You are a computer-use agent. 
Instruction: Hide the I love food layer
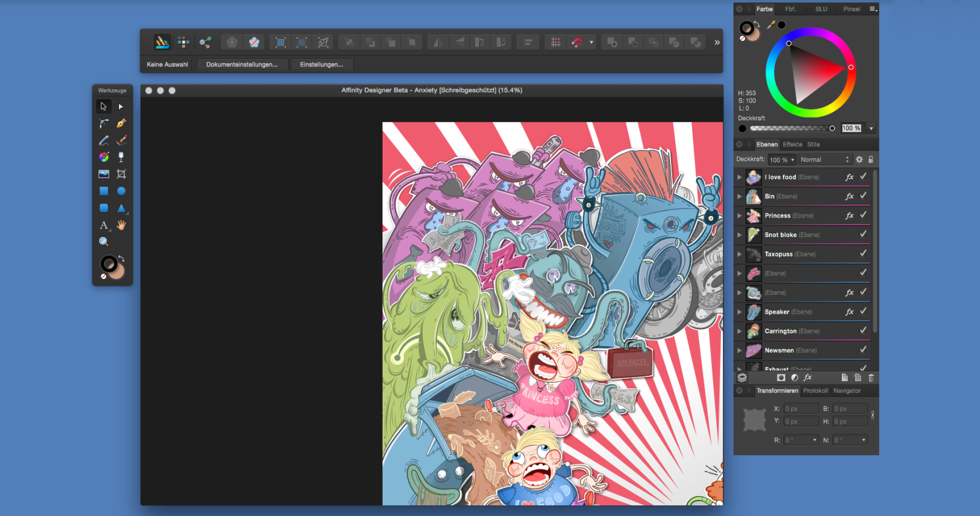pos(863,177)
